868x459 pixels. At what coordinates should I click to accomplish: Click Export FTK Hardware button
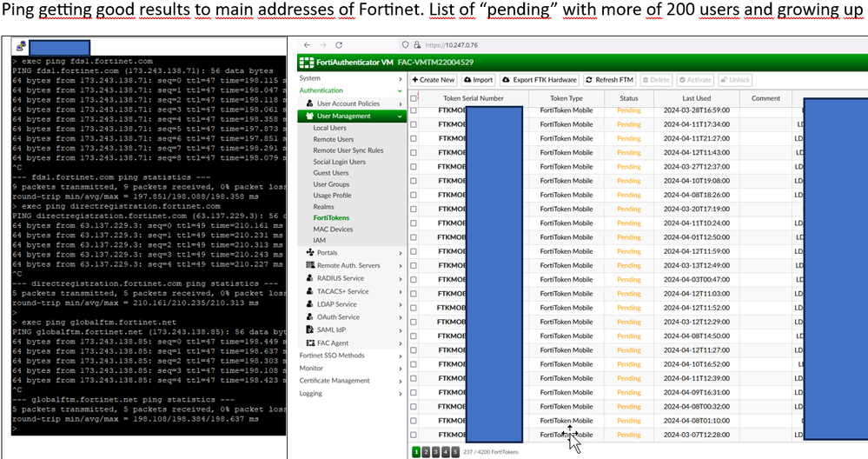540,80
